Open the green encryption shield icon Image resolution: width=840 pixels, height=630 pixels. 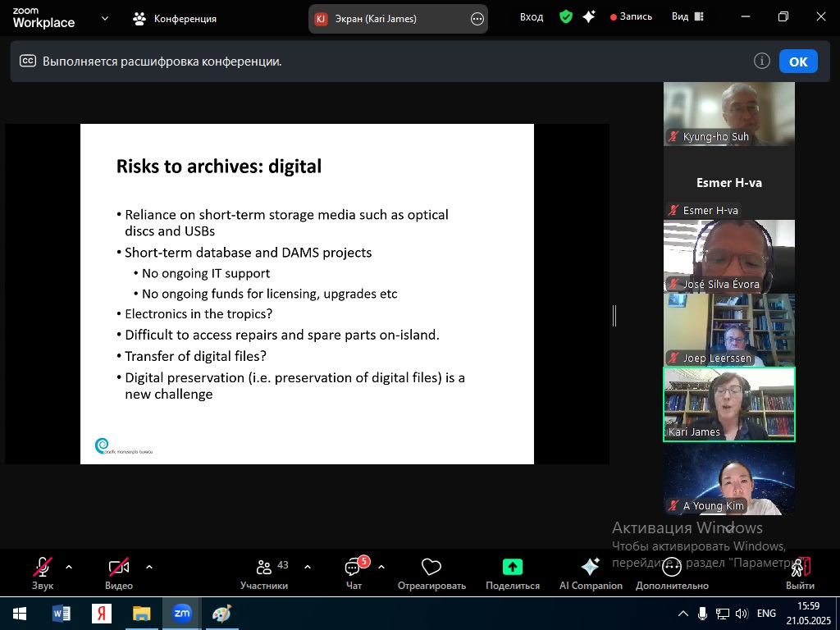pos(566,17)
